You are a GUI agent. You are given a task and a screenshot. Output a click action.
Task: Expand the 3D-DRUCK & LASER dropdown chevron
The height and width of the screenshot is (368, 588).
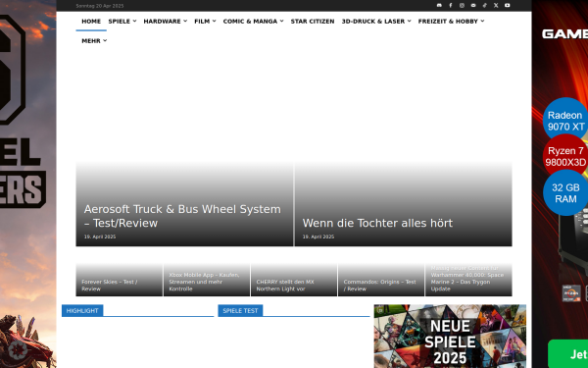click(409, 21)
